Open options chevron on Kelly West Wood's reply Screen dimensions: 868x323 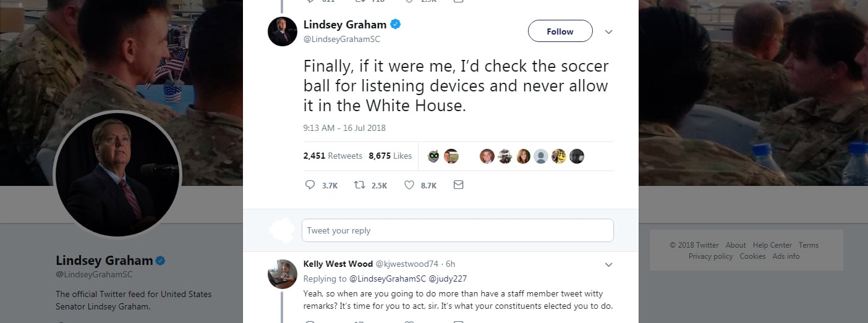tap(608, 265)
